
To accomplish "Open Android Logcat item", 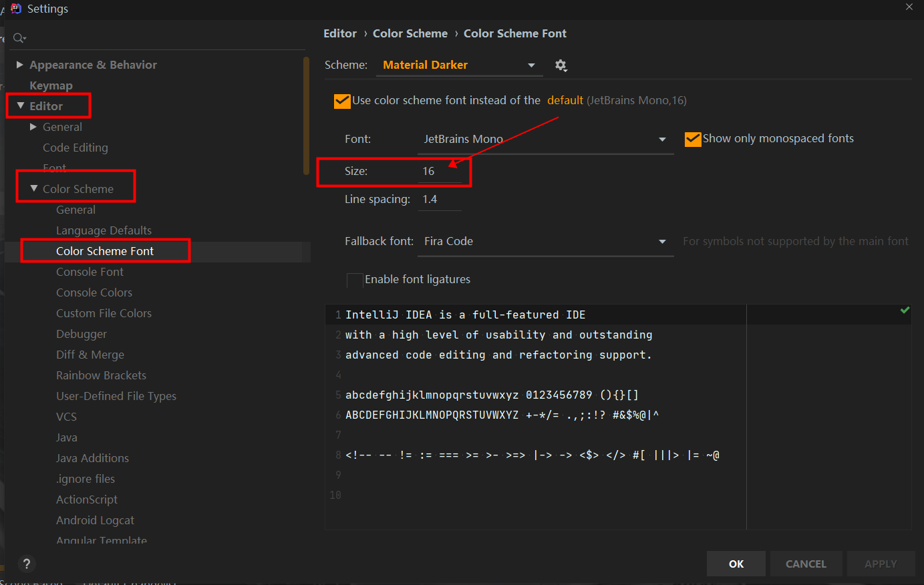I will point(95,520).
